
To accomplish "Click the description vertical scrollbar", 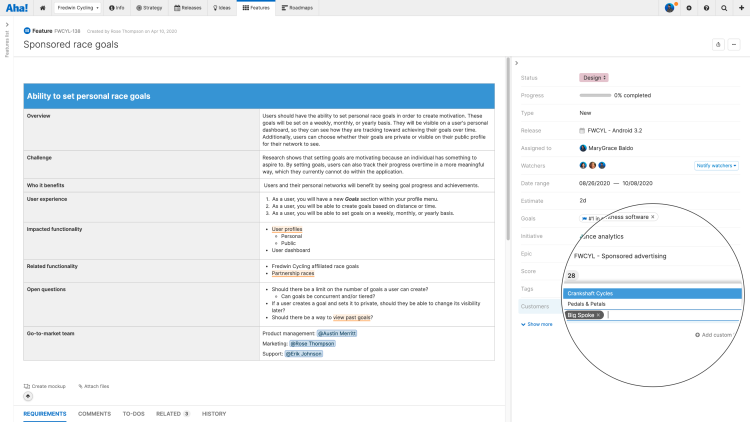I will [508, 149].
